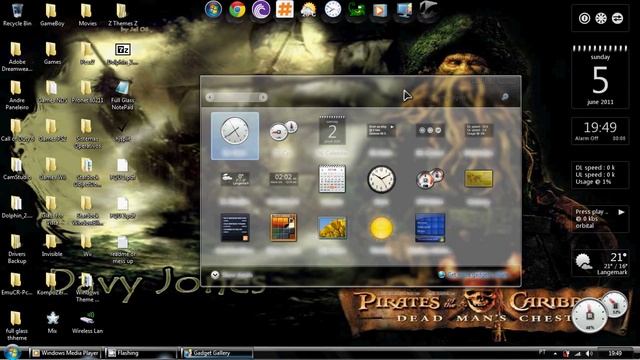Open the green icon in top dock
The image size is (640, 360).
point(356,10)
